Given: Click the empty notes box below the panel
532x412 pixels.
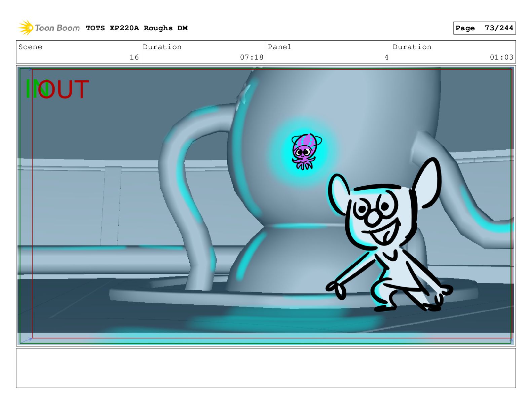Looking at the screenshot, I should 266,368.
